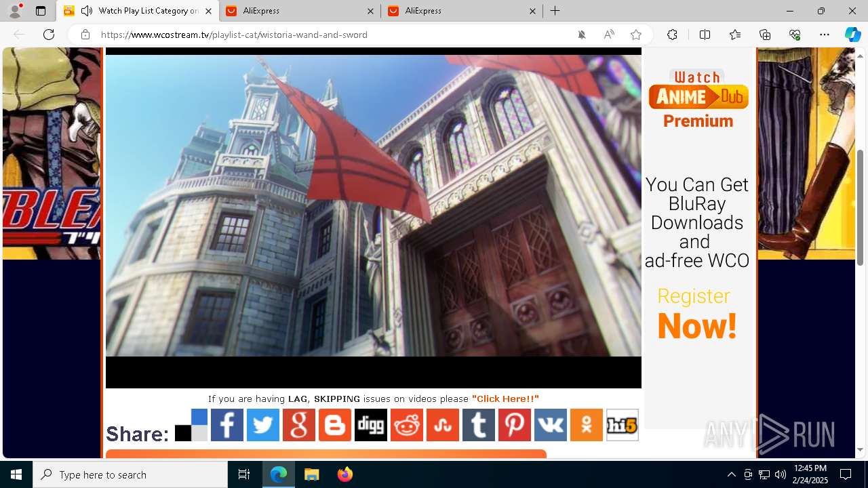
Task: Click Watch Anime Dub Premium logo
Action: pyautogui.click(x=698, y=99)
